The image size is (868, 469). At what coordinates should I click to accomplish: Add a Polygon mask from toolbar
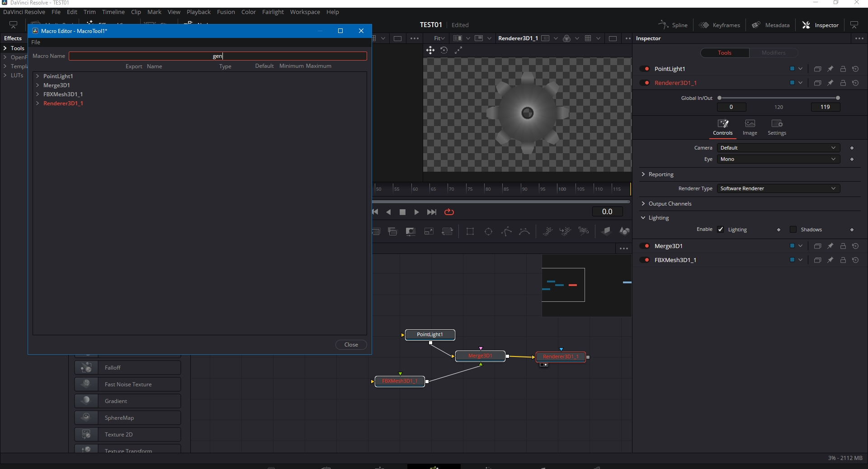[507, 231]
